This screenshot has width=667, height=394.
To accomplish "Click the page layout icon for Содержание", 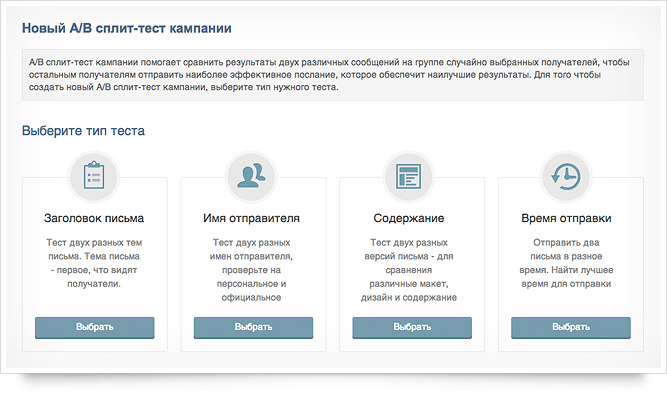I will [408, 176].
